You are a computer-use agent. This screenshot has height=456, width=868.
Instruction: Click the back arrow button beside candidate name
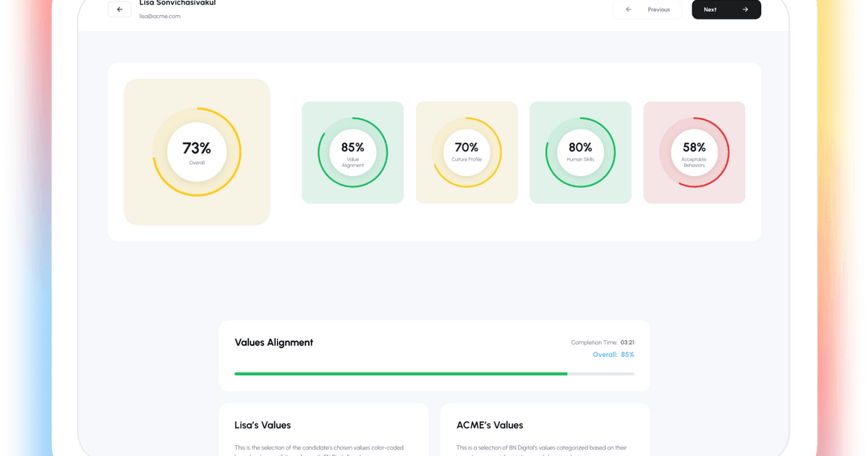[x=119, y=9]
